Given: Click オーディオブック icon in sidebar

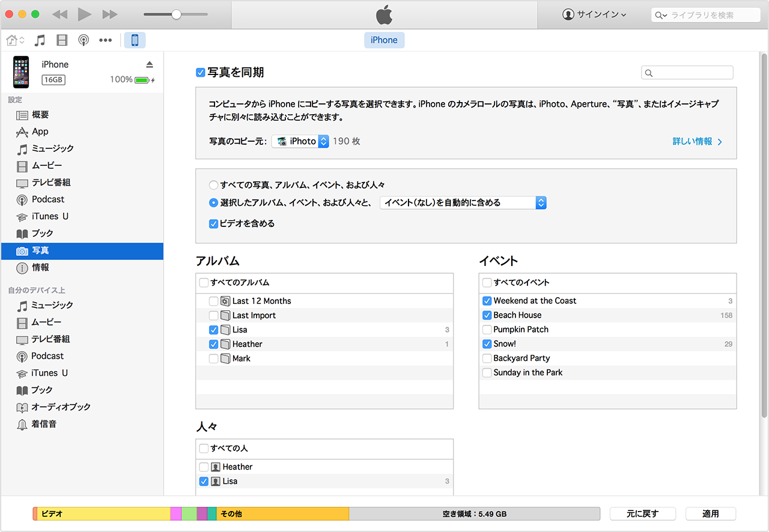Looking at the screenshot, I should [x=22, y=407].
